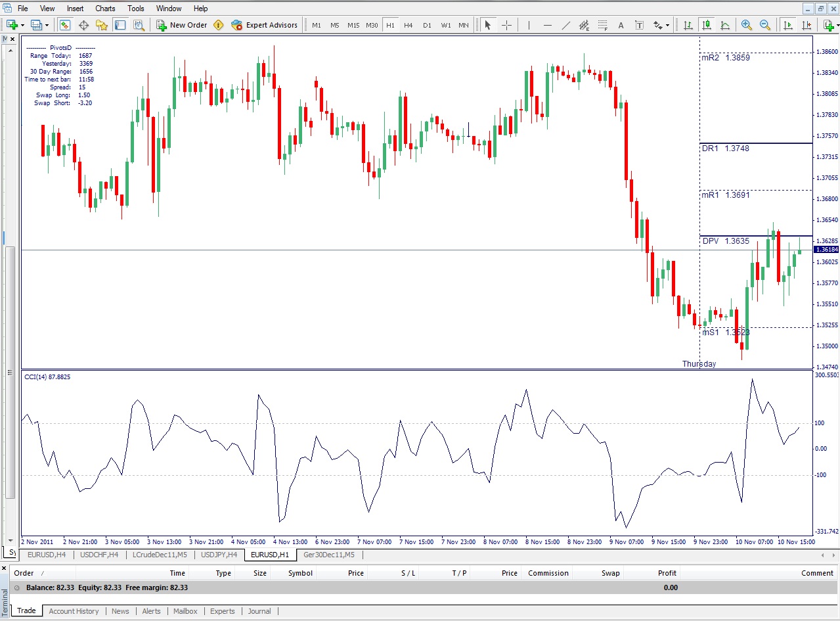Select the cursor arrow tool
This screenshot has height=621, width=840.
[x=487, y=25]
